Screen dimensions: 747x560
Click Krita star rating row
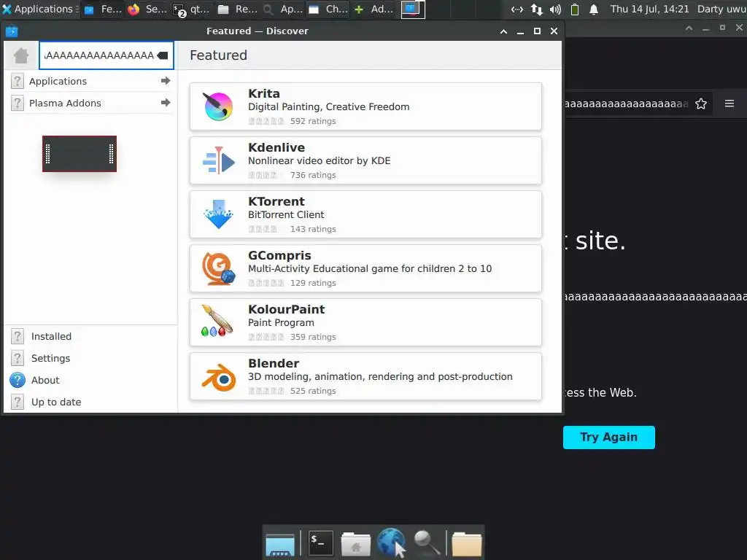[x=266, y=121]
